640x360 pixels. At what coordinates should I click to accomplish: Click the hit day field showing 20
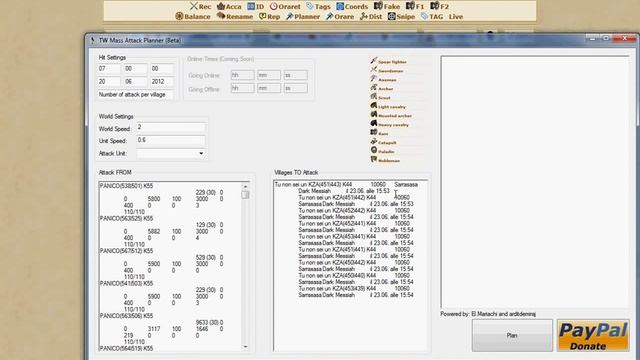pyautogui.click(x=109, y=81)
